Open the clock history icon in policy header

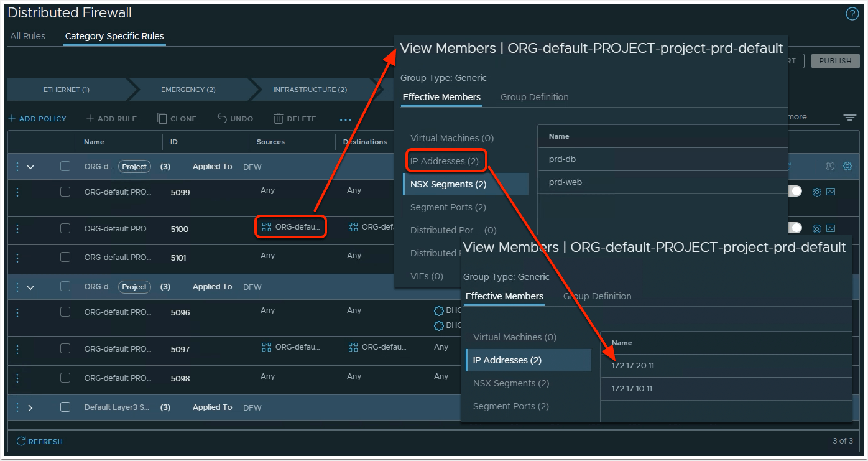click(x=829, y=167)
